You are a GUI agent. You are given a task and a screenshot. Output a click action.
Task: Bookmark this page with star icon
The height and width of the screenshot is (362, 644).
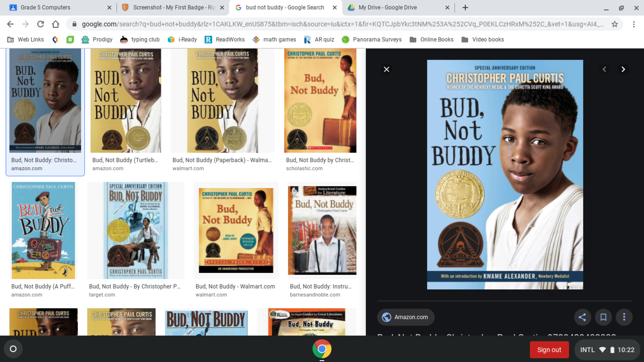615,24
